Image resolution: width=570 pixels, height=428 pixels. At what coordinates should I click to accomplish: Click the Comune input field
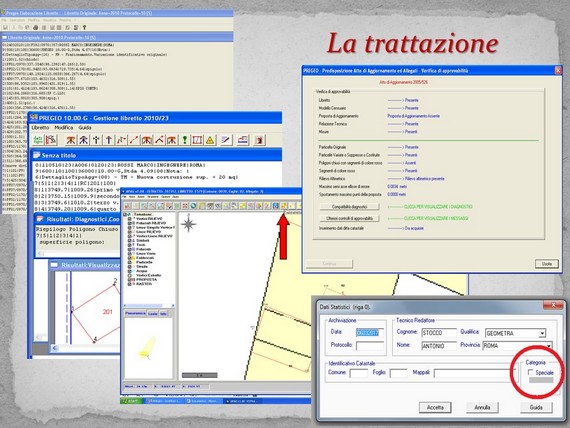point(358,373)
